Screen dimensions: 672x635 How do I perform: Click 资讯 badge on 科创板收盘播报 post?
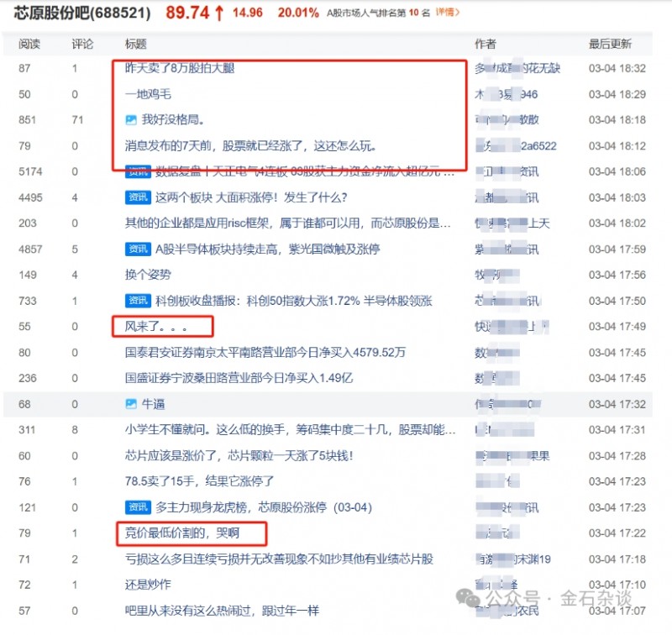pyautogui.click(x=138, y=301)
